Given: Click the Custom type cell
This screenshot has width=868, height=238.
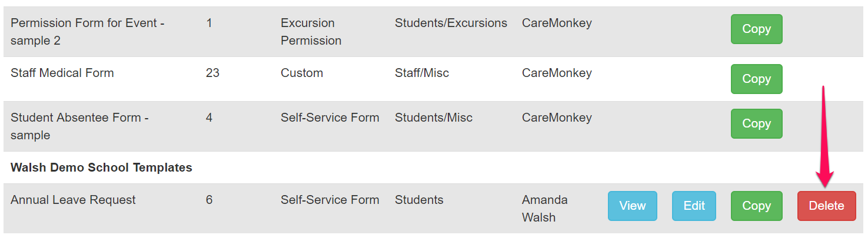Looking at the screenshot, I should pyautogui.click(x=302, y=73).
